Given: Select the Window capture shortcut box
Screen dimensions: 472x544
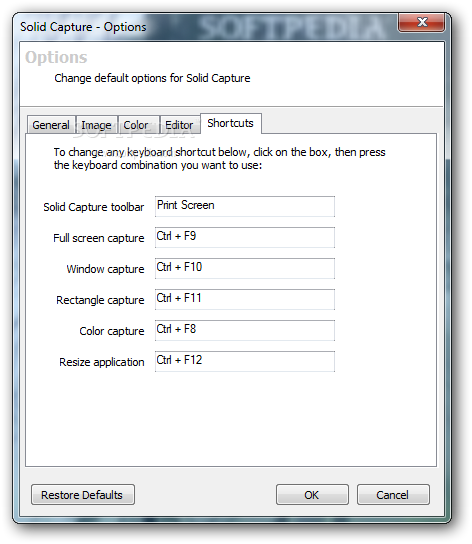Looking at the screenshot, I should 245,268.
